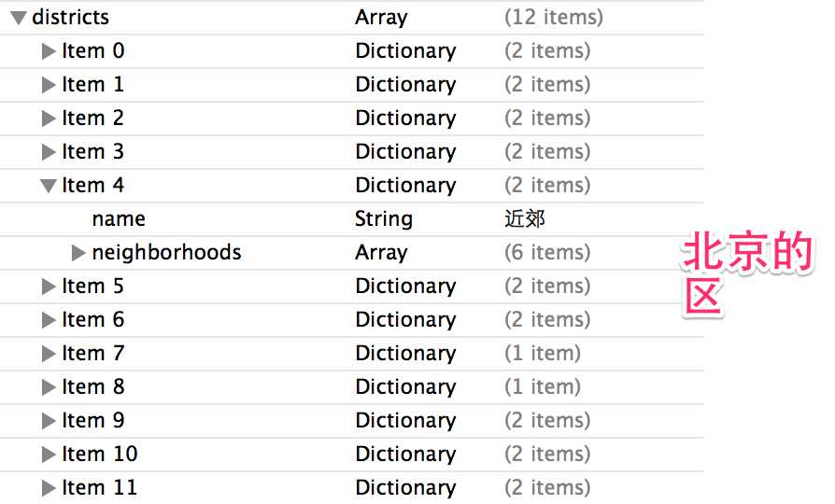Select the Item 6 row label
Screen dimensions: 835x504
(x=92, y=319)
